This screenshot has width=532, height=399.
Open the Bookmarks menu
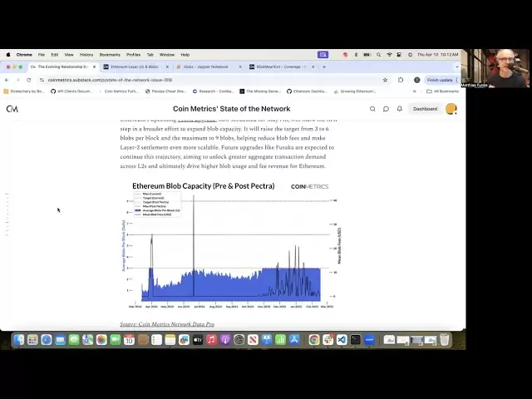110,55
